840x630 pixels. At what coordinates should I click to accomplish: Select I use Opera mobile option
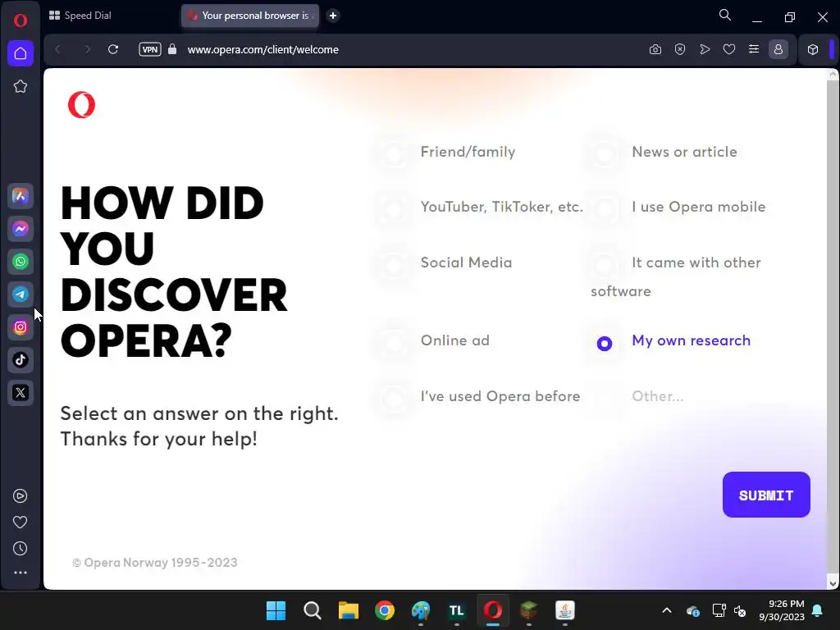coord(605,209)
